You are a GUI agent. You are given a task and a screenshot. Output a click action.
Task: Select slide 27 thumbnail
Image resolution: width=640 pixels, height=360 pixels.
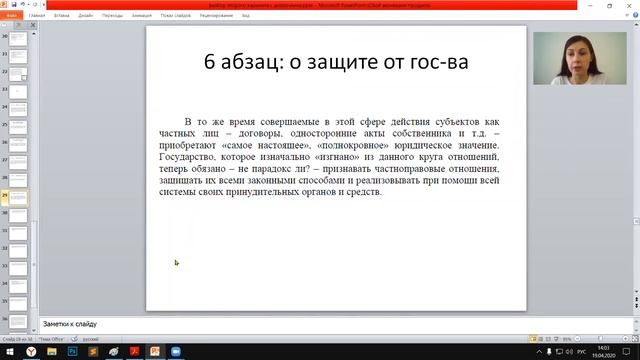point(18,162)
